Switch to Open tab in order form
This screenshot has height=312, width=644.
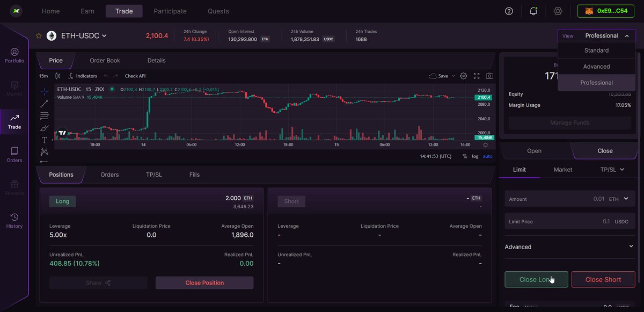pyautogui.click(x=535, y=151)
